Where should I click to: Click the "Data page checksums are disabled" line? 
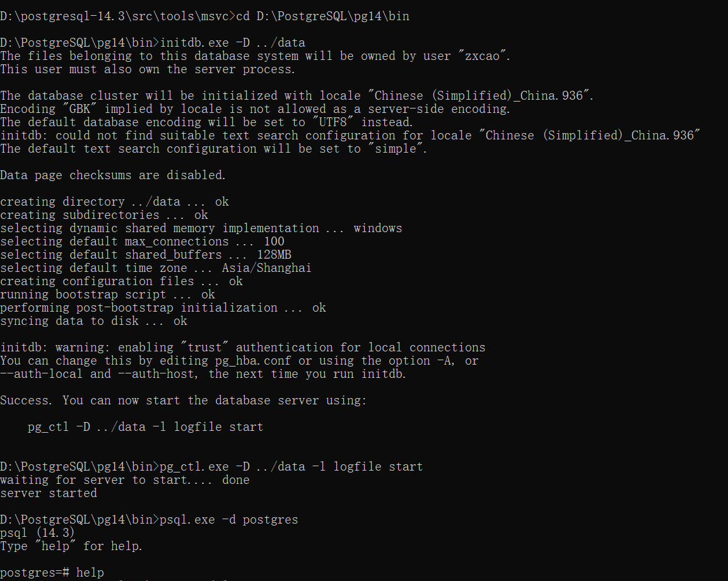pos(113,175)
